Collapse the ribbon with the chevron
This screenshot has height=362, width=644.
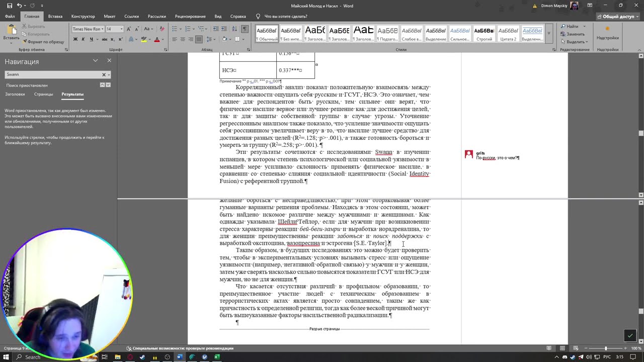click(x=639, y=49)
